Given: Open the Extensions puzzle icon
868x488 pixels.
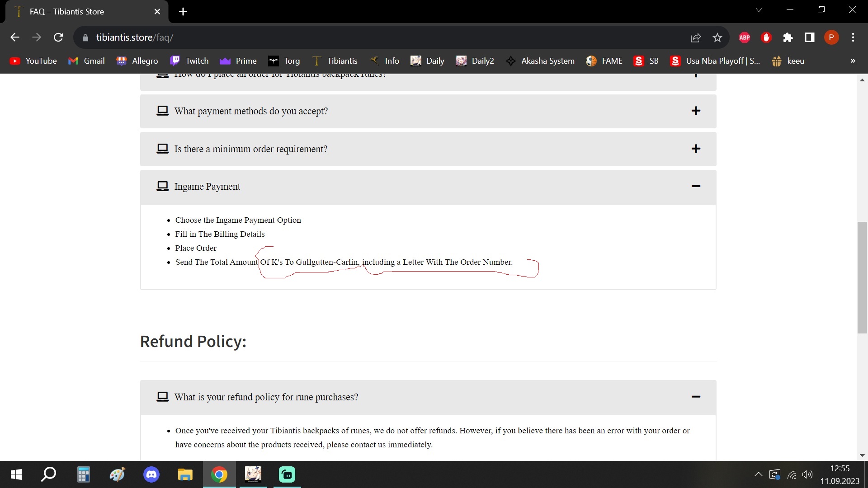Looking at the screenshot, I should [x=788, y=38].
